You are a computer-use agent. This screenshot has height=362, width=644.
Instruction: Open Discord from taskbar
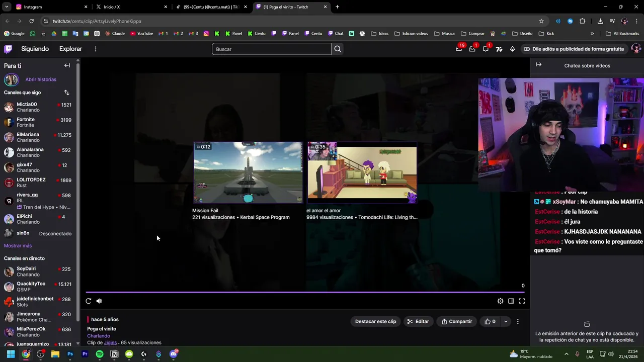(x=174, y=354)
